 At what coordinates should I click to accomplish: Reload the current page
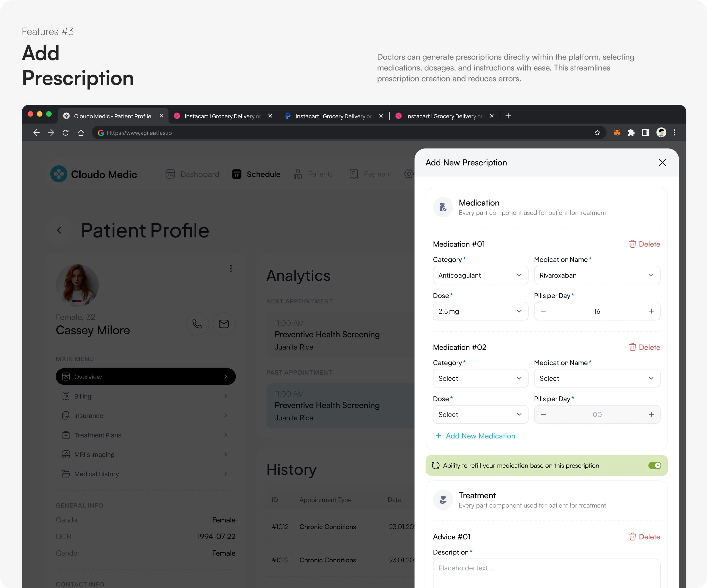66,133
